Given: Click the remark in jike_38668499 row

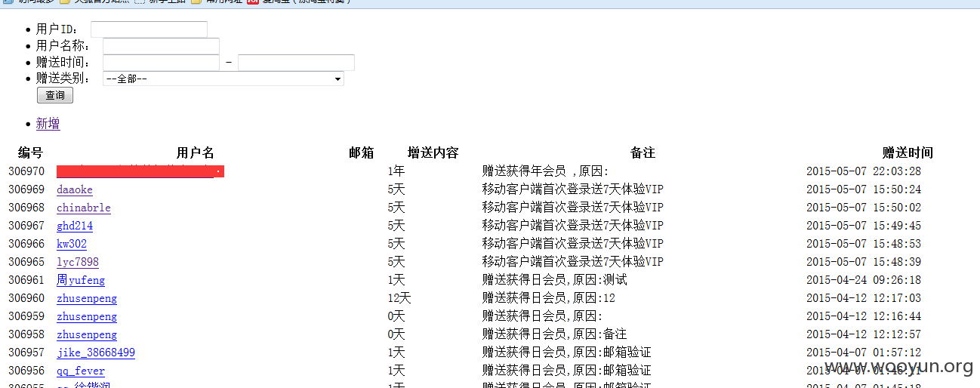Looking at the screenshot, I should [x=567, y=353].
